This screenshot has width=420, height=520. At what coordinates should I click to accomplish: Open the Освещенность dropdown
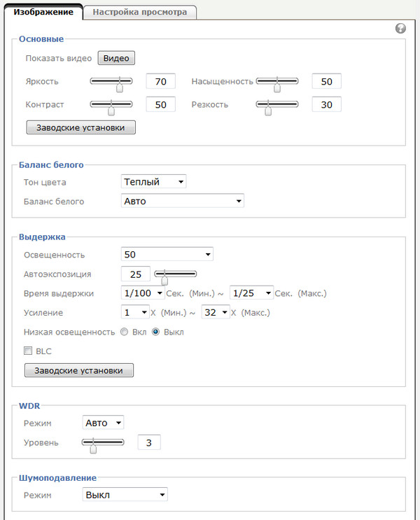(x=167, y=254)
